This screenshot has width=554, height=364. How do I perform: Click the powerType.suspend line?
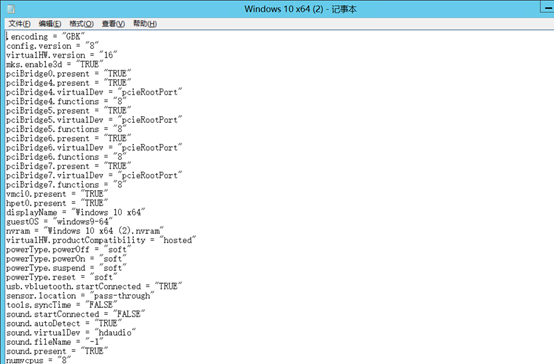66,268
